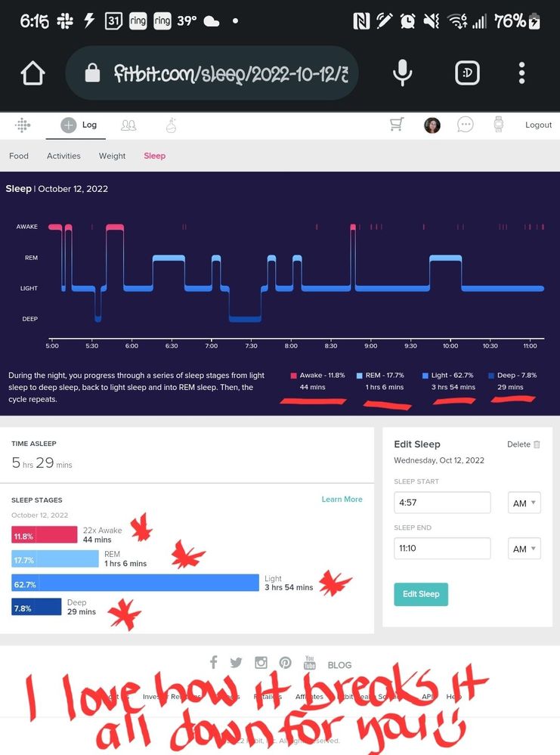Open the messages chat bubble icon

click(466, 125)
